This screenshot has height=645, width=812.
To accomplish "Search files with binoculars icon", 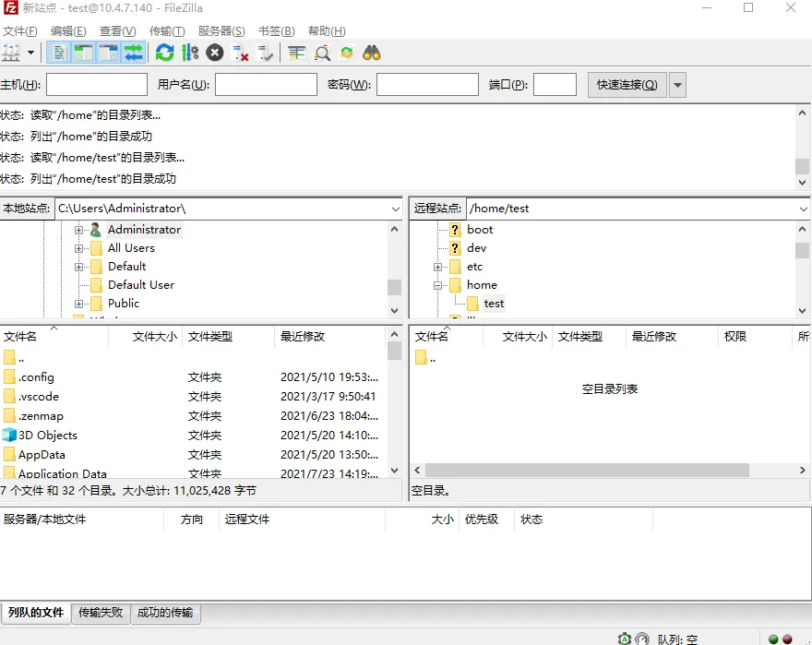I will pos(372,53).
